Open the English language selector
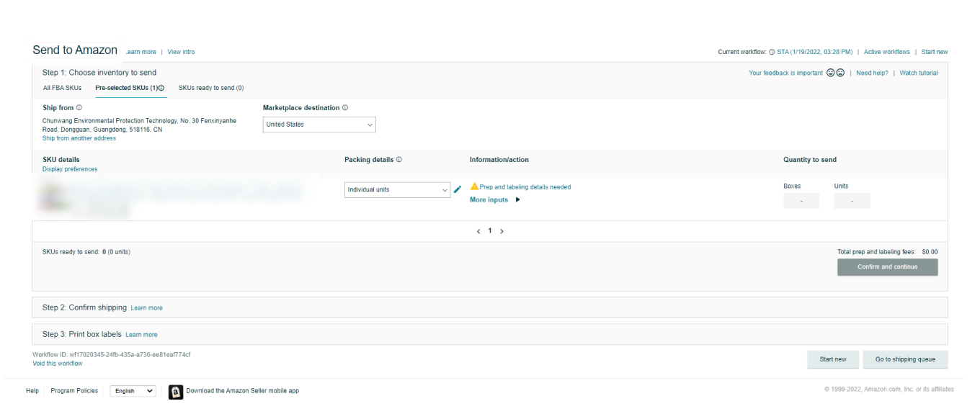Image resolution: width=980 pixels, height=414 pixels. [x=133, y=391]
